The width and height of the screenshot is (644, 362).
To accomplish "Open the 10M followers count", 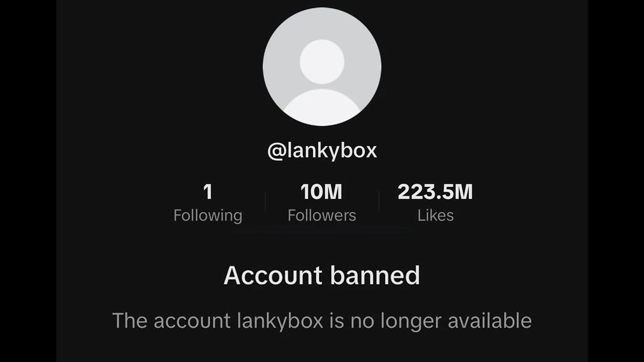I will point(321,192).
